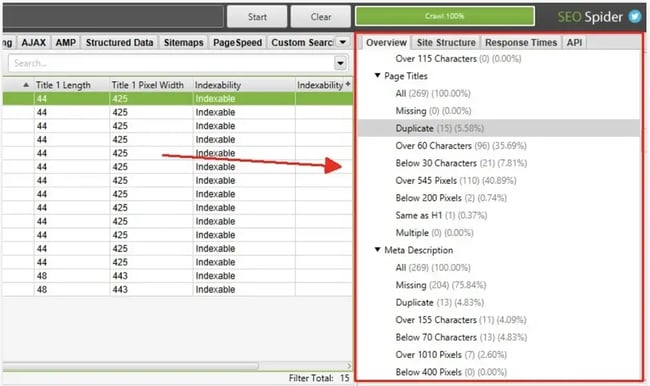The height and width of the screenshot is (386, 650).
Task: Switch to the Site Structure tab
Action: [446, 43]
